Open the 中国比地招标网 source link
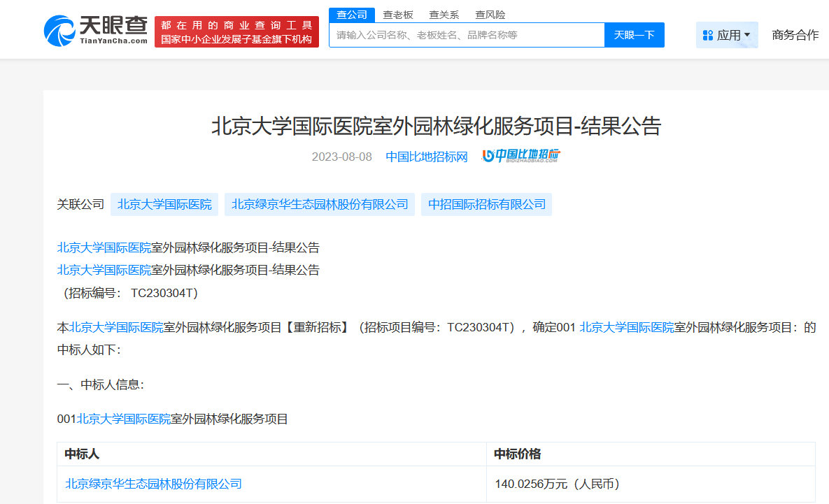This screenshot has width=829, height=504. coord(427,157)
